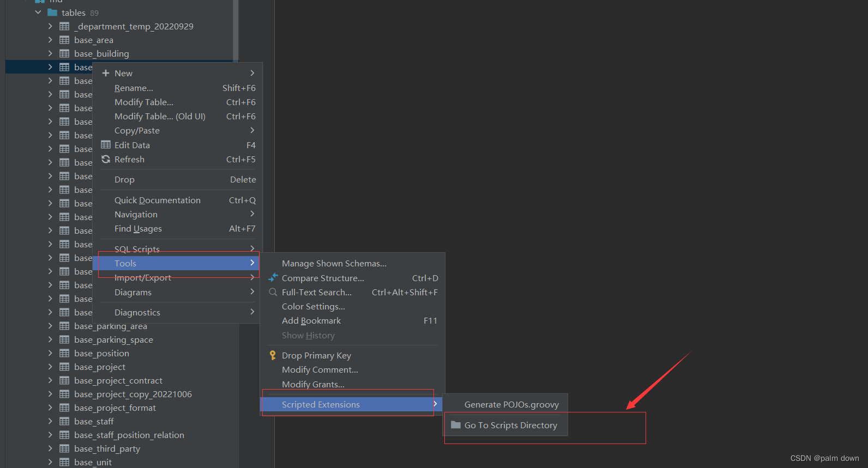Open the Diagnostics submenu arrow
This screenshot has height=468, width=868.
click(252, 312)
